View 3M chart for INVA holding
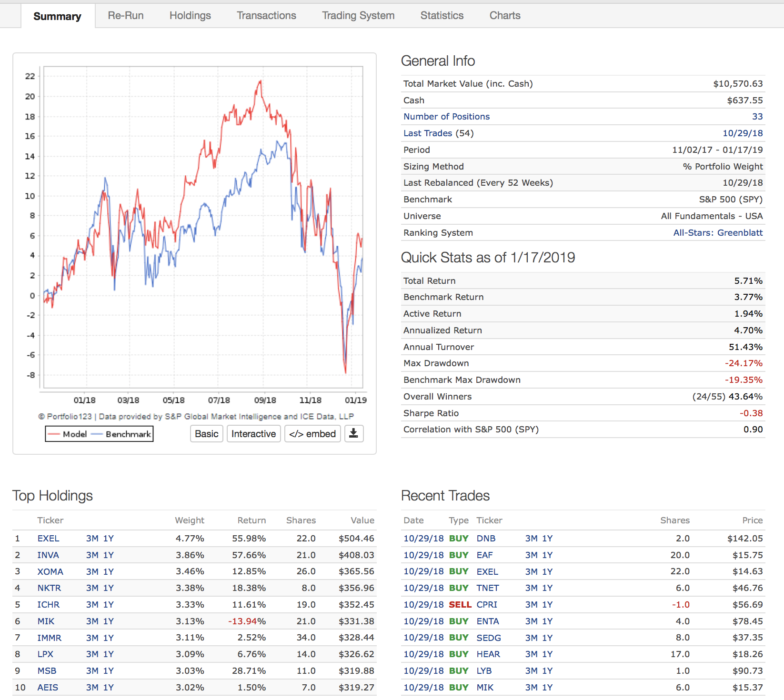This screenshot has width=784, height=700. tap(92, 555)
